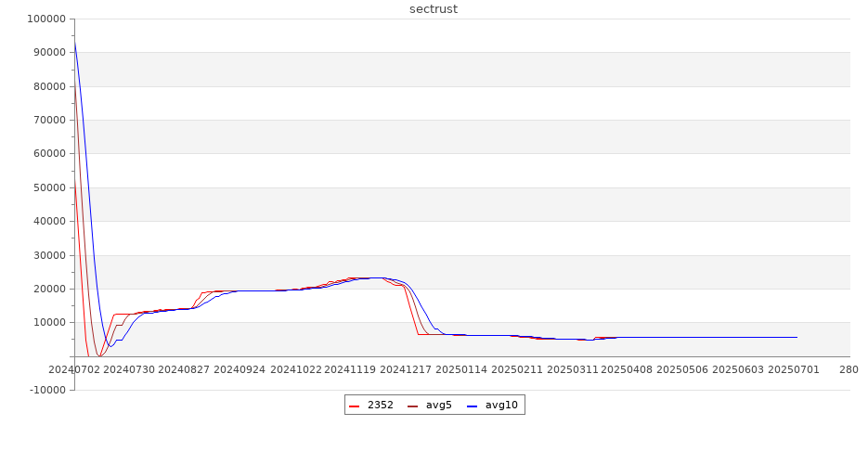Click the 20241119 date label
Image resolution: width=868 pixels, height=464 pixels.
(x=350, y=369)
